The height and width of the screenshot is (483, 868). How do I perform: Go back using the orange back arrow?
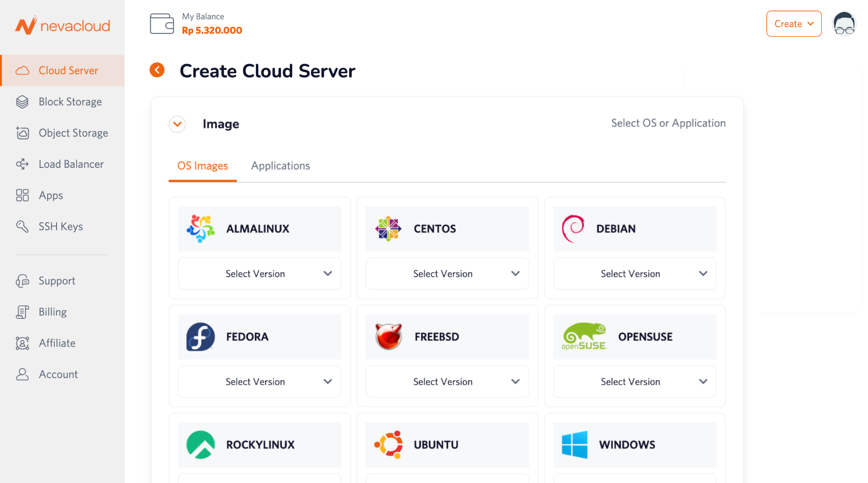coord(157,70)
